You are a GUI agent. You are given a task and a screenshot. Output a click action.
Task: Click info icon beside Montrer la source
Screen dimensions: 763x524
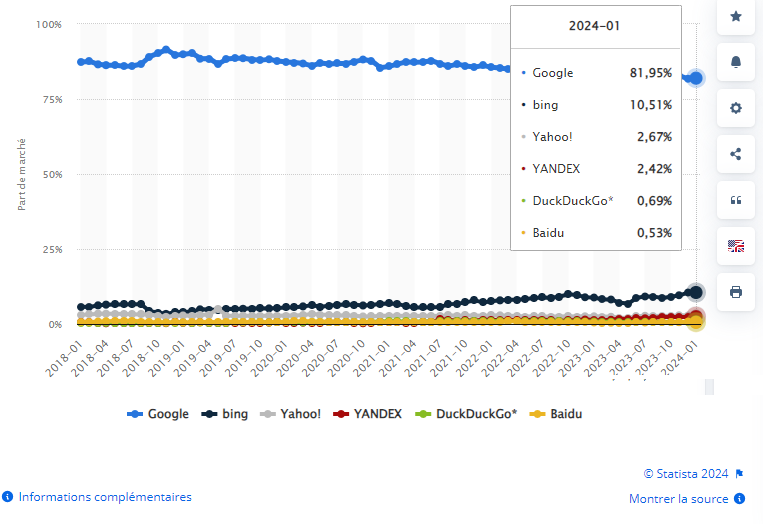(x=739, y=499)
